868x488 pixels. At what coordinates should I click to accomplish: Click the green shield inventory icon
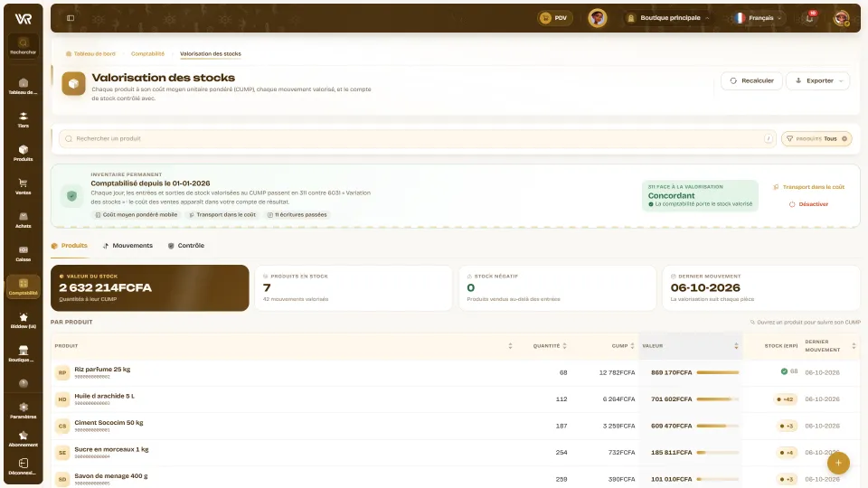point(71,196)
